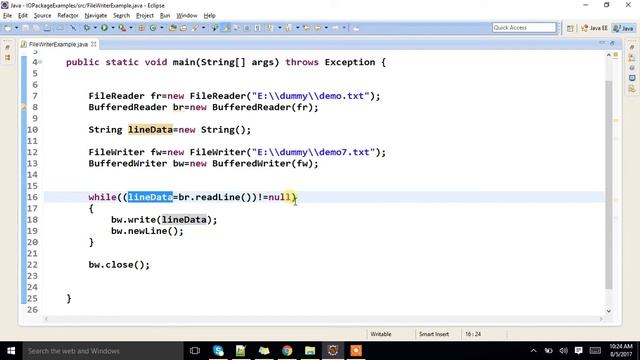Open Skype from the taskbar
Viewport: 640px width, 360px height.
point(218,351)
